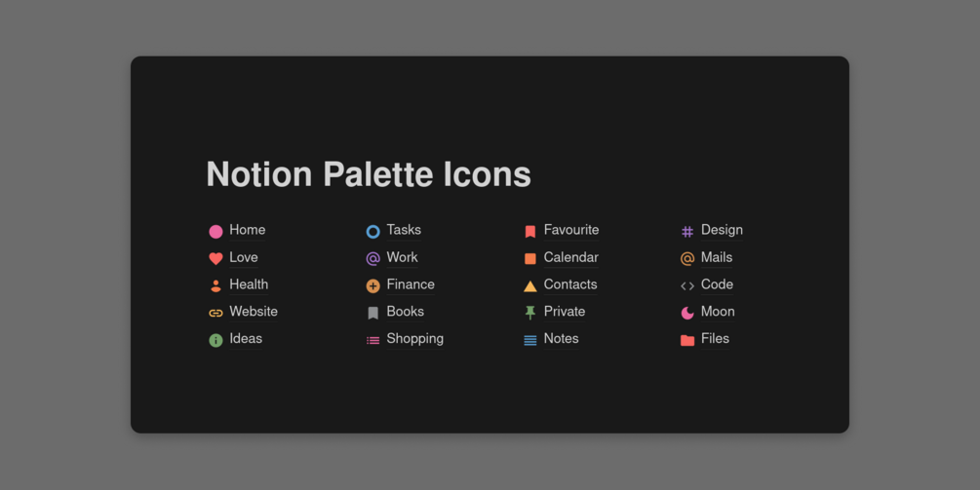
Task: Select the Finance link text
Action: 410,284
